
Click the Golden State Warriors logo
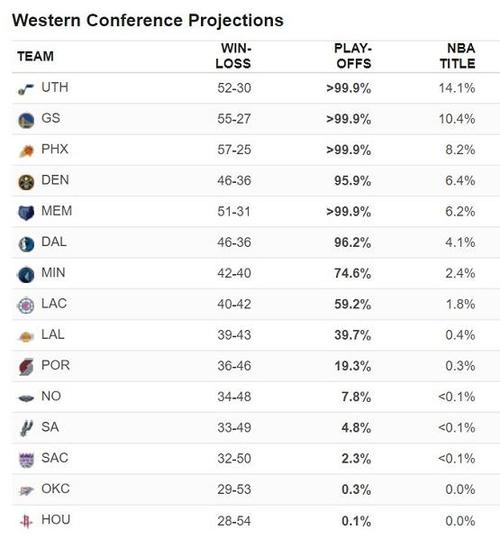click(x=26, y=121)
